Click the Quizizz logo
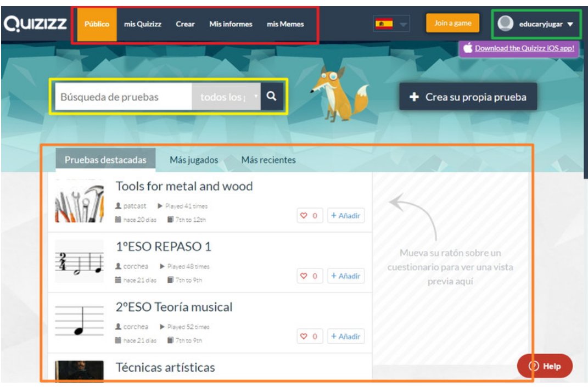The height and width of the screenshot is (392, 588). (35, 24)
